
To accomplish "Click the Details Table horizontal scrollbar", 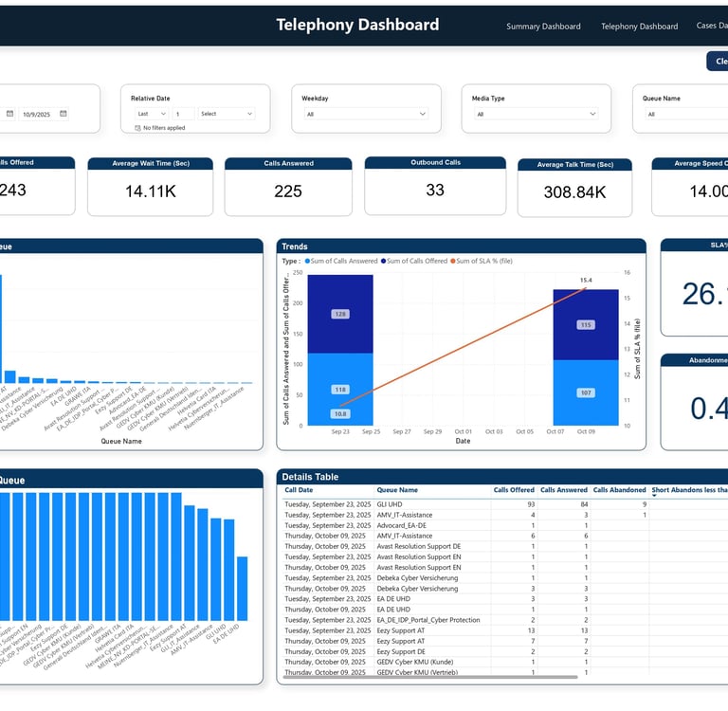I will coord(430,677).
